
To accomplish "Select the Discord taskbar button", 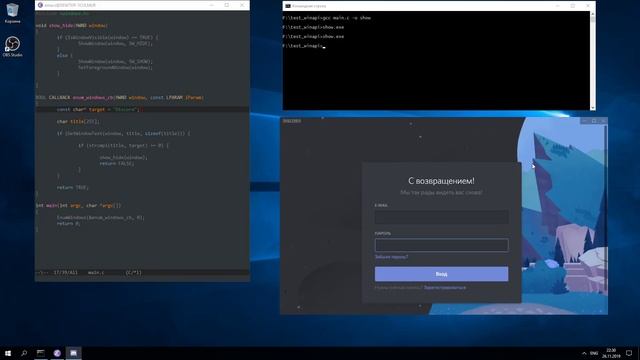I will (73, 353).
